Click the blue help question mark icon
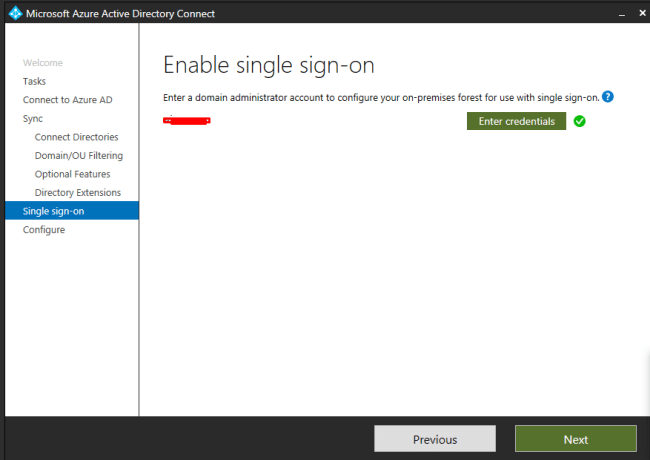 click(x=607, y=97)
